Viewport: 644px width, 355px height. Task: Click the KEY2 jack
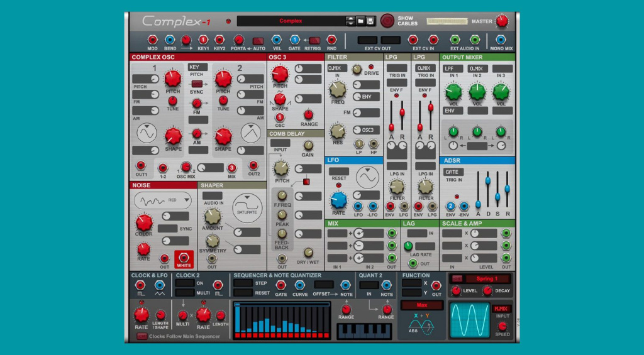(219, 40)
